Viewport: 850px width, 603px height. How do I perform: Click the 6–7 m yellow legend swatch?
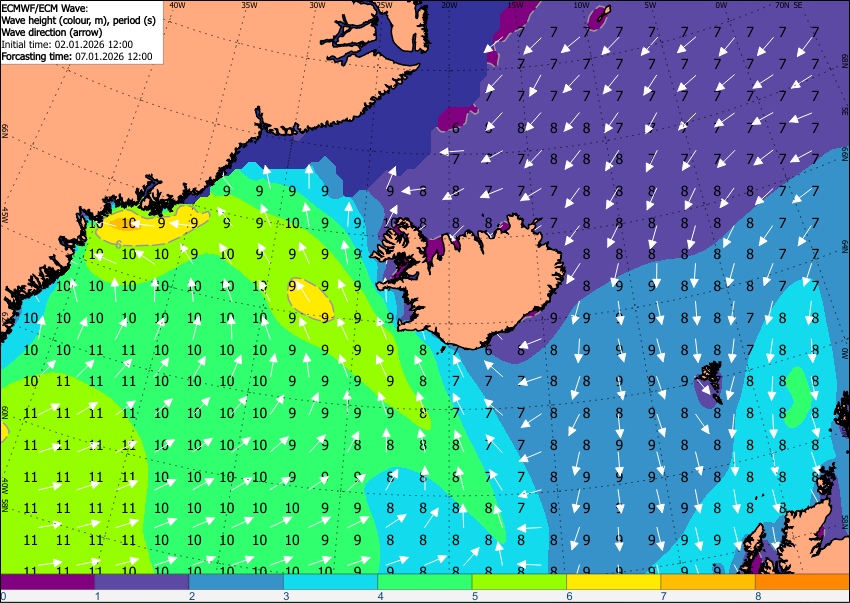click(613, 581)
